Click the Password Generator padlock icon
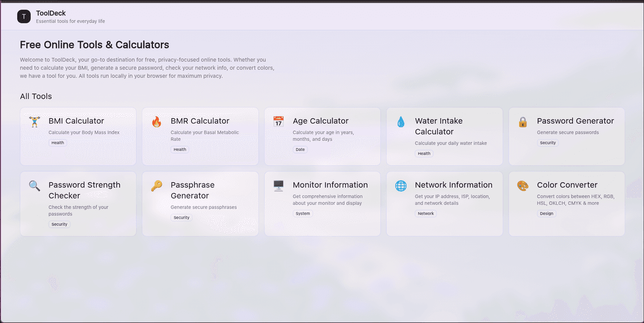Screen dimensions: 644x323 tap(523, 122)
